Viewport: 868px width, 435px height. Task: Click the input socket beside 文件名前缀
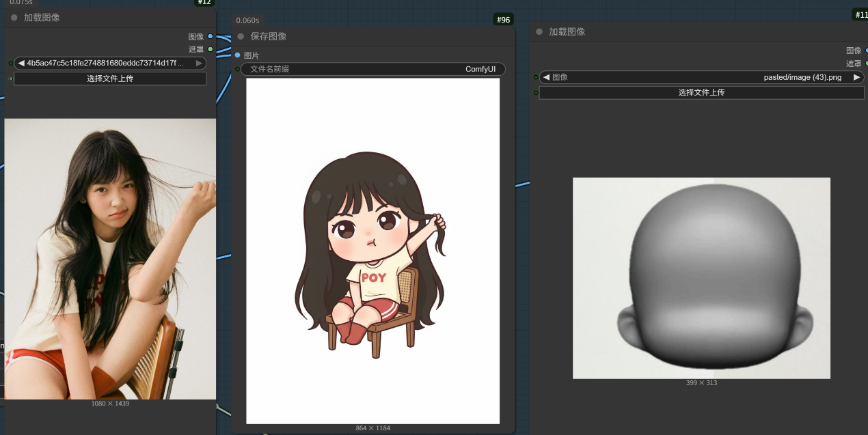(238, 69)
